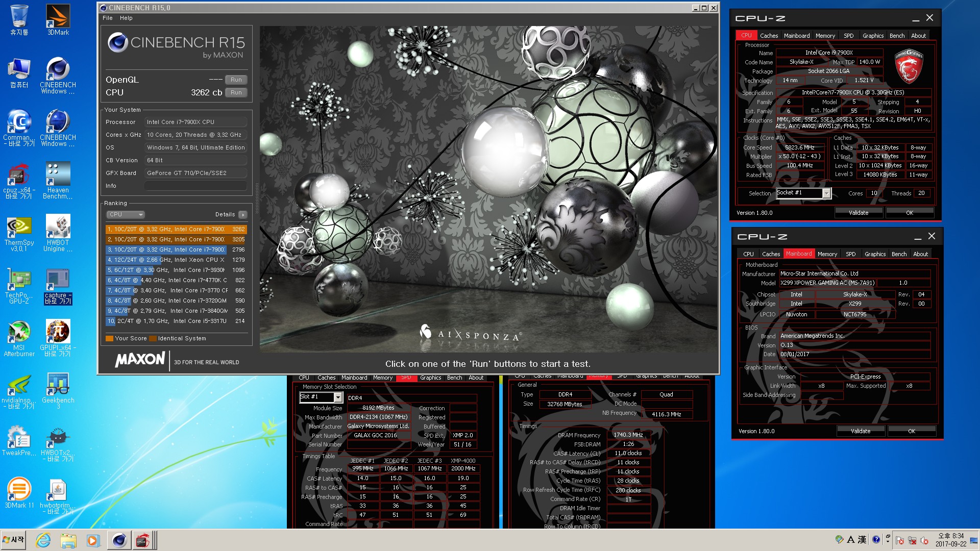Open the Computer desktop icon

[19, 73]
